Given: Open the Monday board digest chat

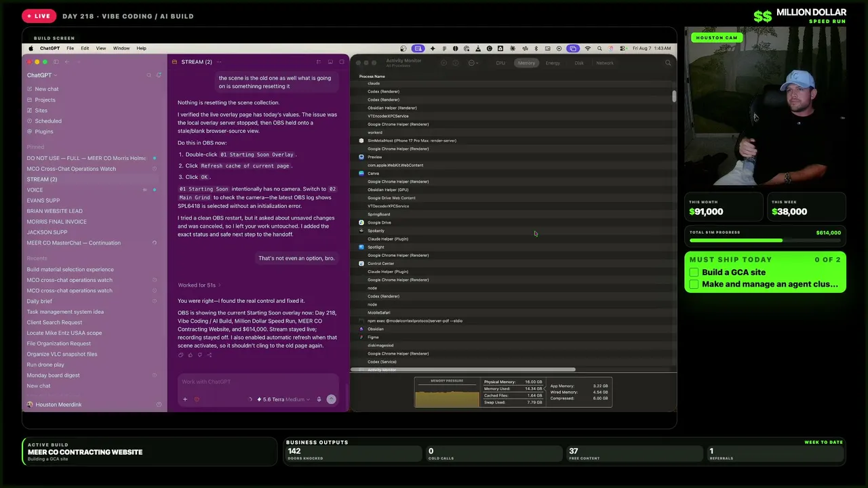Looking at the screenshot, I should [94, 375].
